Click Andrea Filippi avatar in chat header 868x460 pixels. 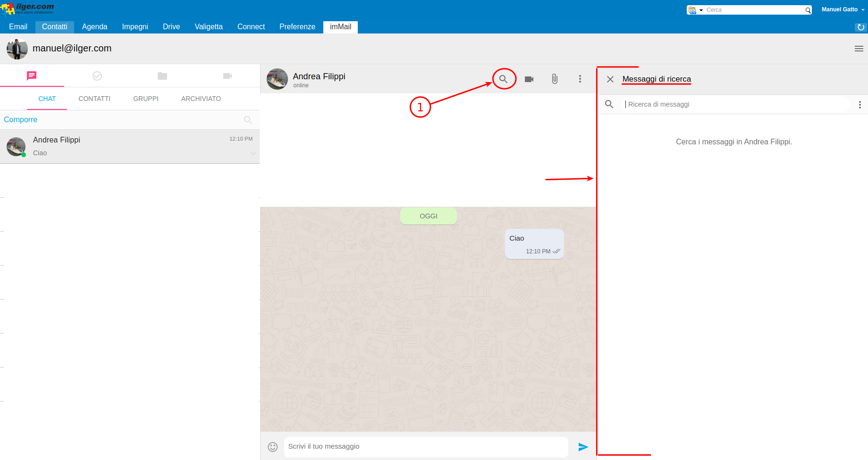(277, 79)
